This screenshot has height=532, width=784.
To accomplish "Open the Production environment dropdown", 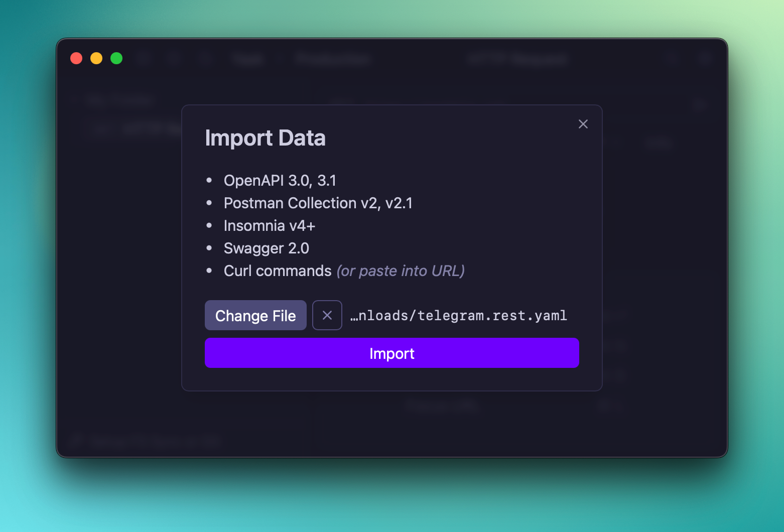I will (x=332, y=58).
